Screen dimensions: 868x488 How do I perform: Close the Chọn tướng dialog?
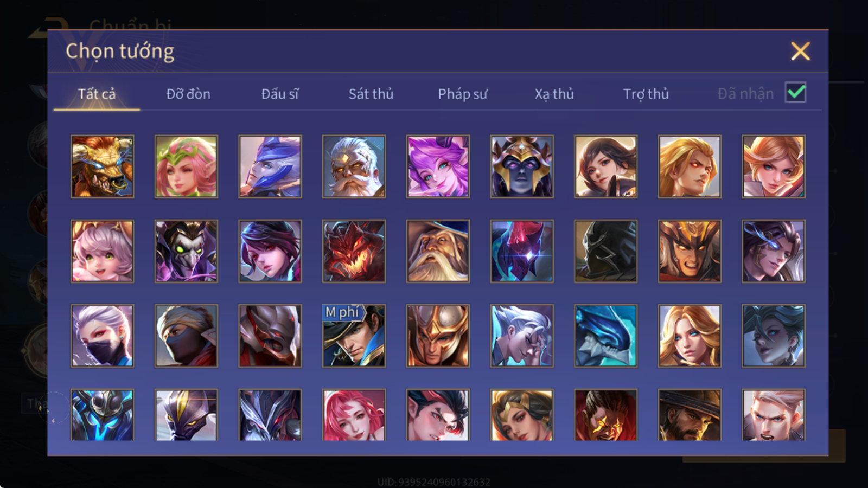tap(800, 52)
